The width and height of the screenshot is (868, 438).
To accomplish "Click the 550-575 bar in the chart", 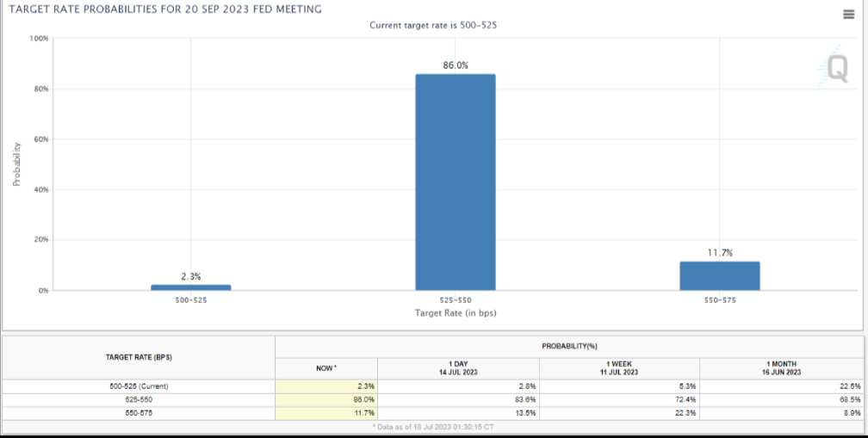I will [719, 275].
